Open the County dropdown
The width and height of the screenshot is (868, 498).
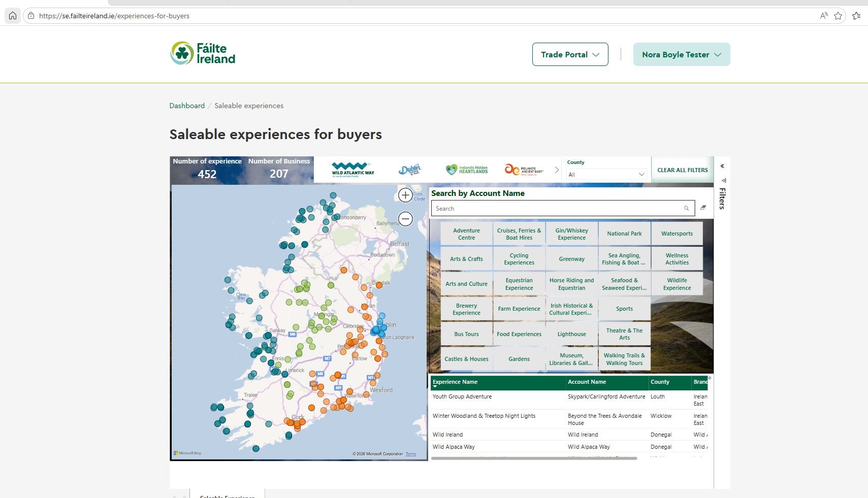[x=606, y=174]
